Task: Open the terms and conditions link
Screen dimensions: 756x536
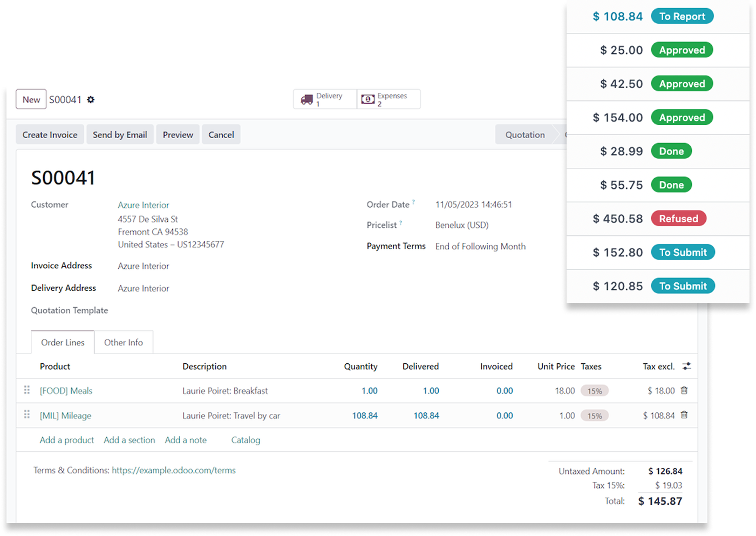Action: click(x=174, y=471)
